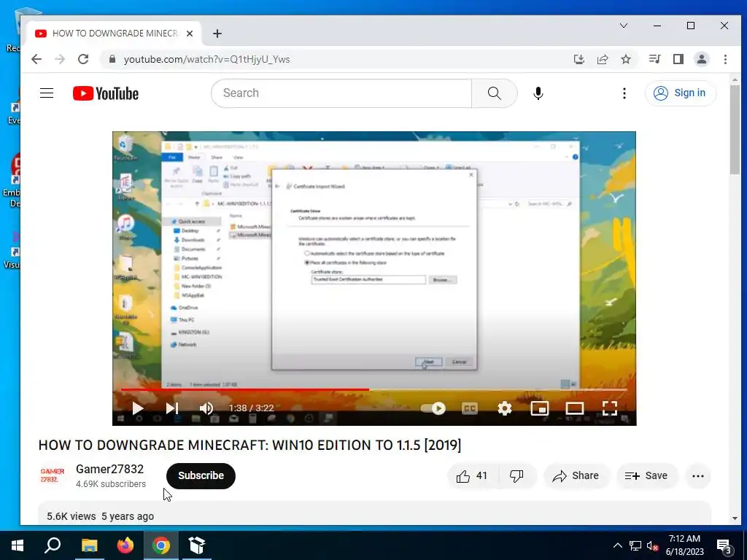The image size is (747, 560).
Task: Open Chrome profile avatar menu
Action: [x=702, y=59]
